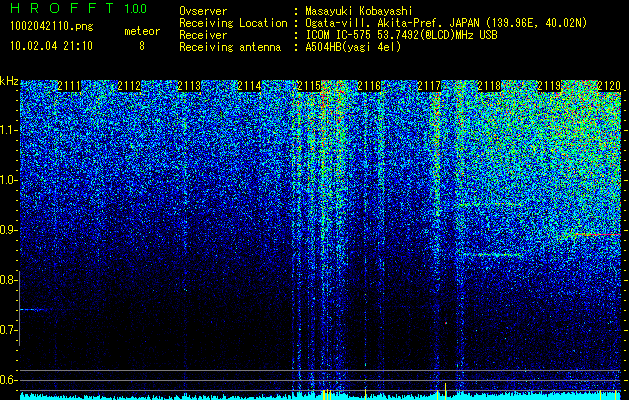Click the Receiving antenna label

[x=230, y=47]
